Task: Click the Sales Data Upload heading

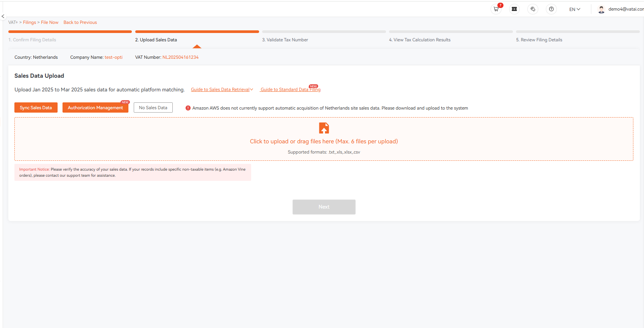Action: click(x=39, y=76)
